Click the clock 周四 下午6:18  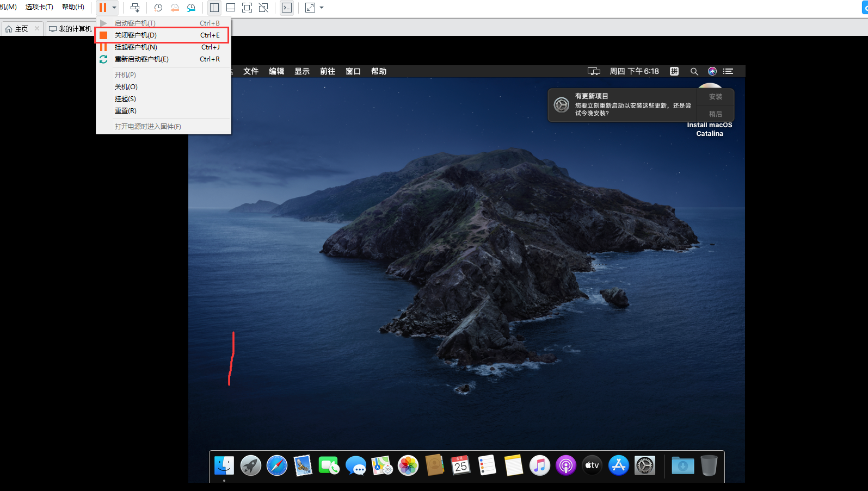634,71
